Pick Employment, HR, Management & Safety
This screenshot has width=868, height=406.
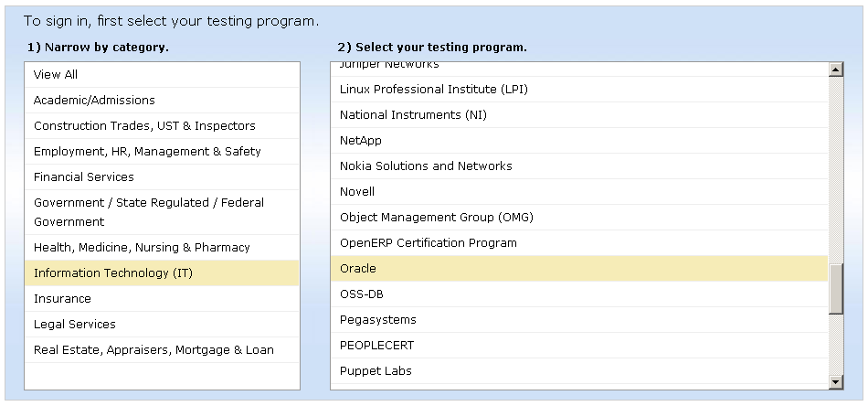(x=147, y=152)
